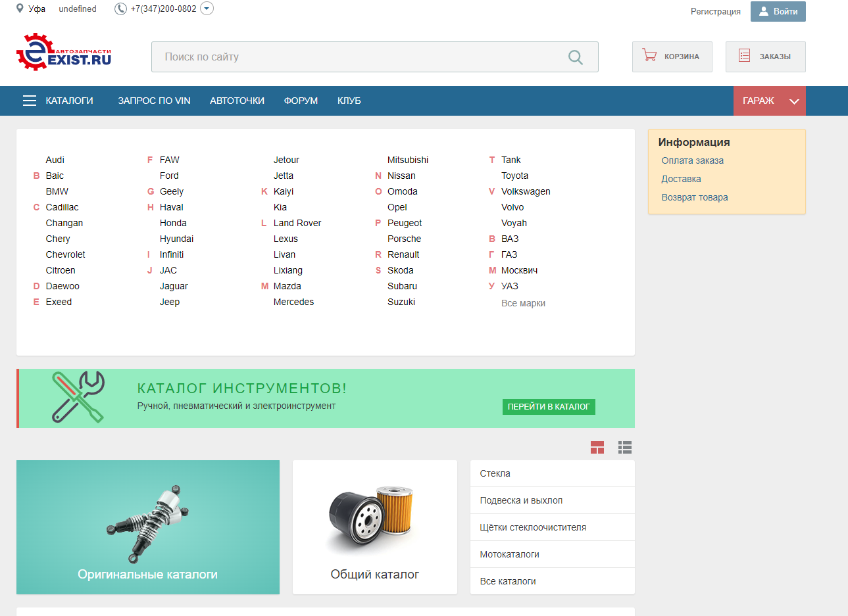Image resolution: width=848 pixels, height=616 pixels.
Task: Choose the Chery brand
Action: coord(58,239)
